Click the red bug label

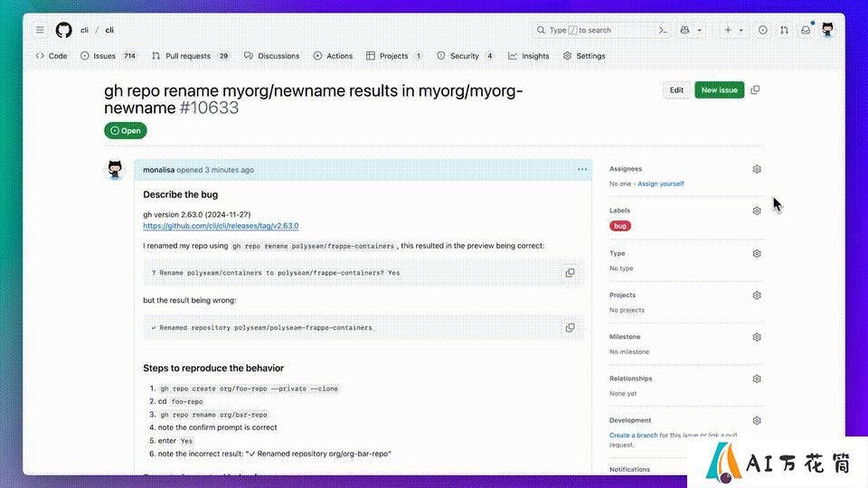(620, 226)
